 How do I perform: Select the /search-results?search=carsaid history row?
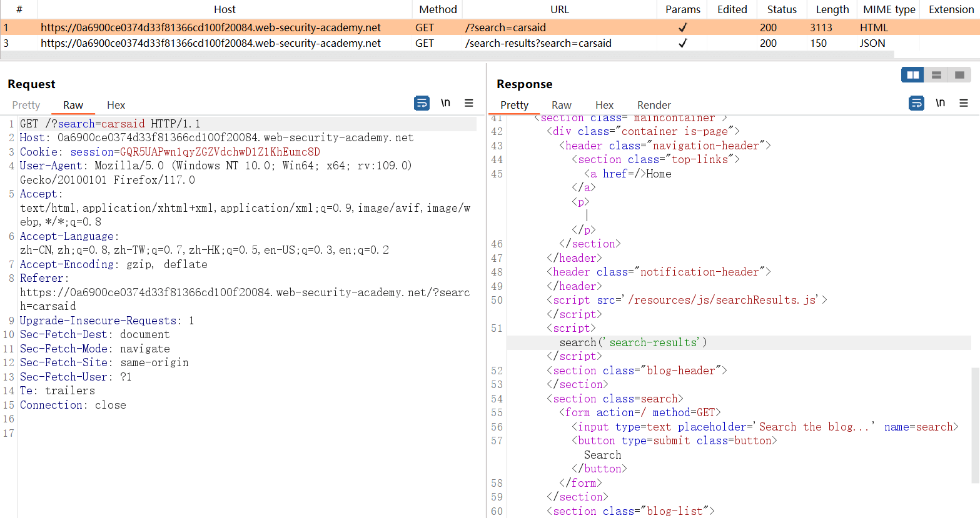pos(538,43)
